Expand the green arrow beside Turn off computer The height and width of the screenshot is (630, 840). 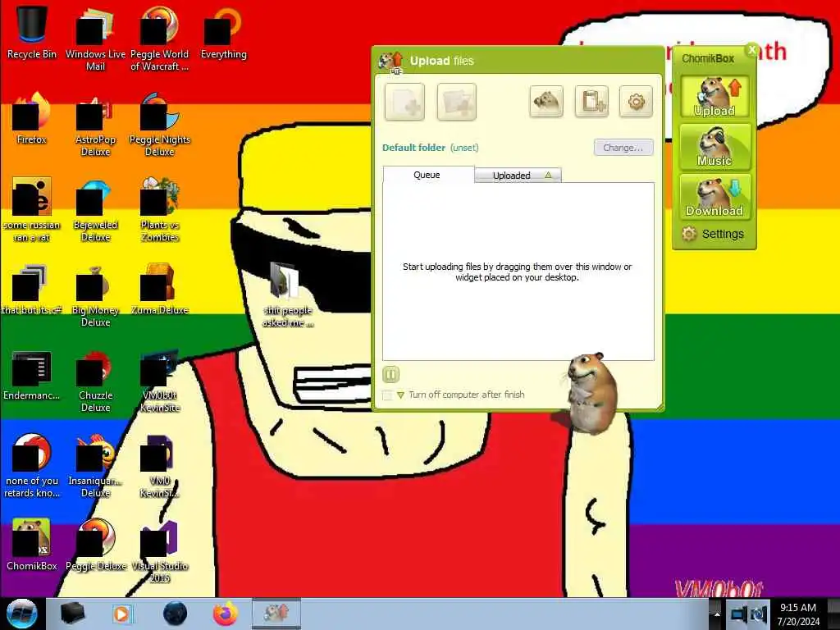[400, 395]
